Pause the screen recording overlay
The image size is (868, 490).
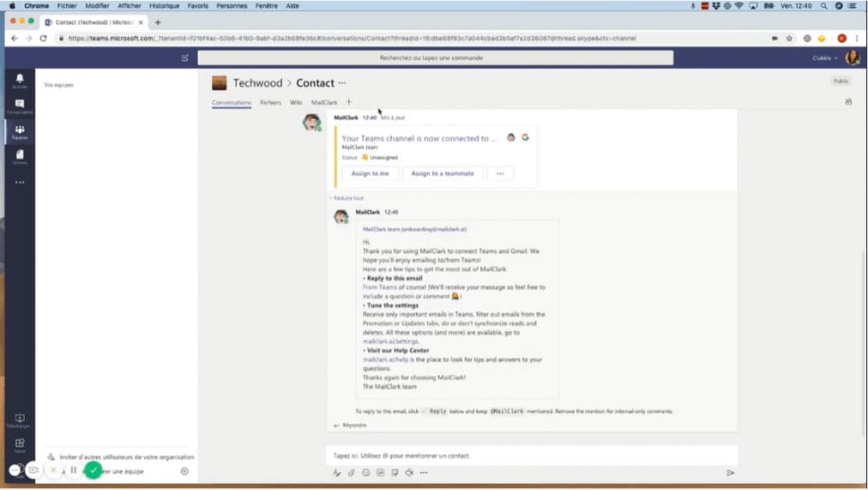(73, 470)
